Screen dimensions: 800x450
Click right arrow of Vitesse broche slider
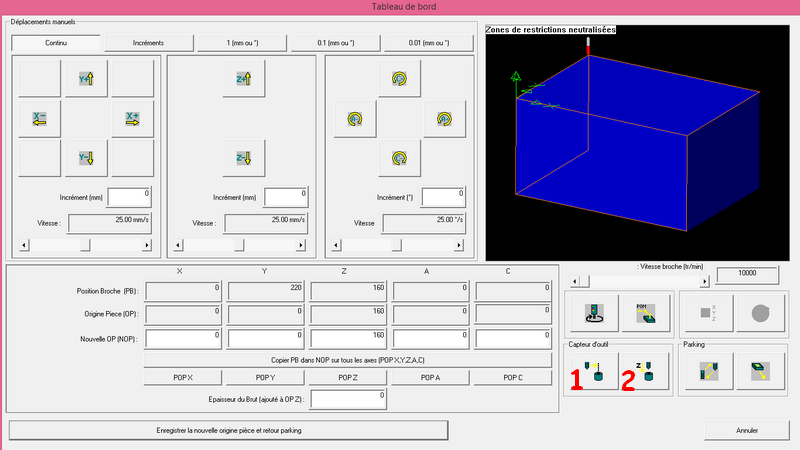click(705, 281)
